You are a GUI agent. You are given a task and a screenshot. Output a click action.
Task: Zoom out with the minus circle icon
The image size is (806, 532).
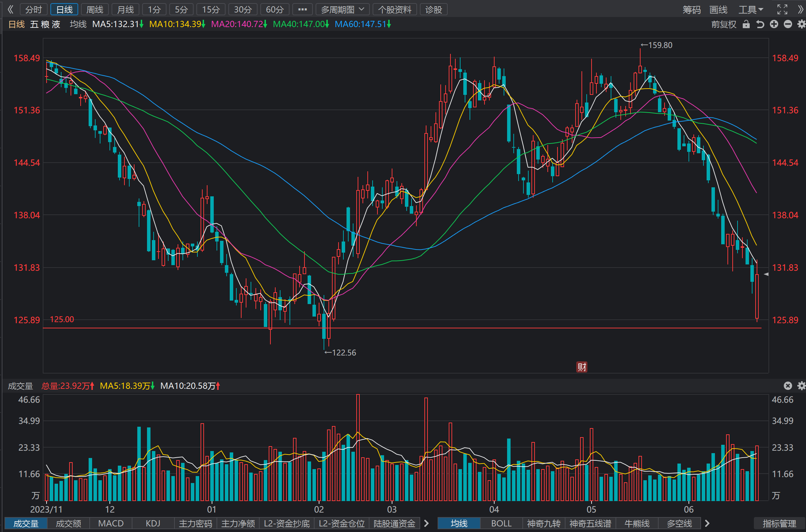(x=788, y=24)
